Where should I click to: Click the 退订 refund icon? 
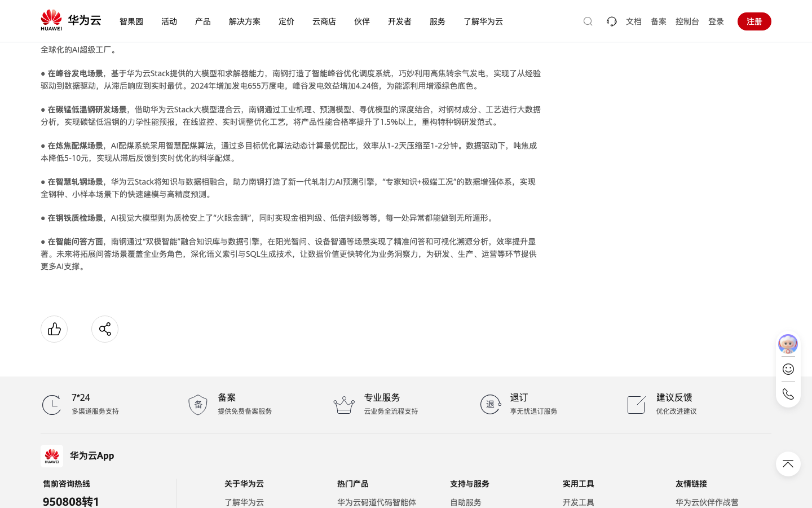click(491, 405)
